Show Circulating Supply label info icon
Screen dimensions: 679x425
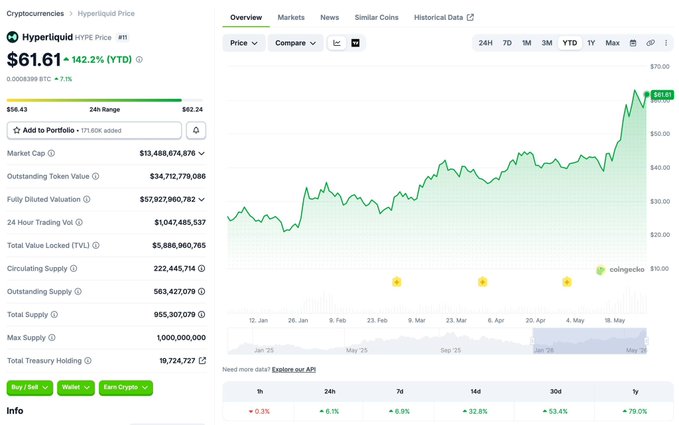pyautogui.click(x=74, y=269)
